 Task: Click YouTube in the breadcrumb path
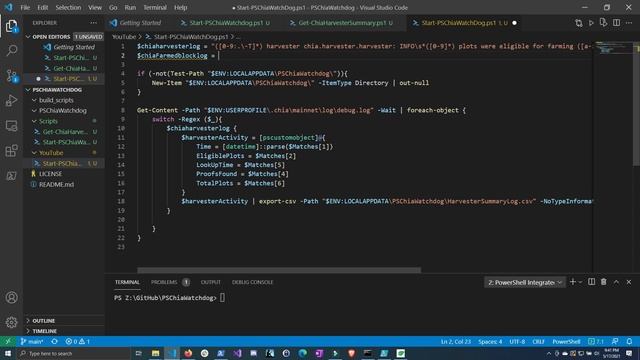click(x=124, y=37)
